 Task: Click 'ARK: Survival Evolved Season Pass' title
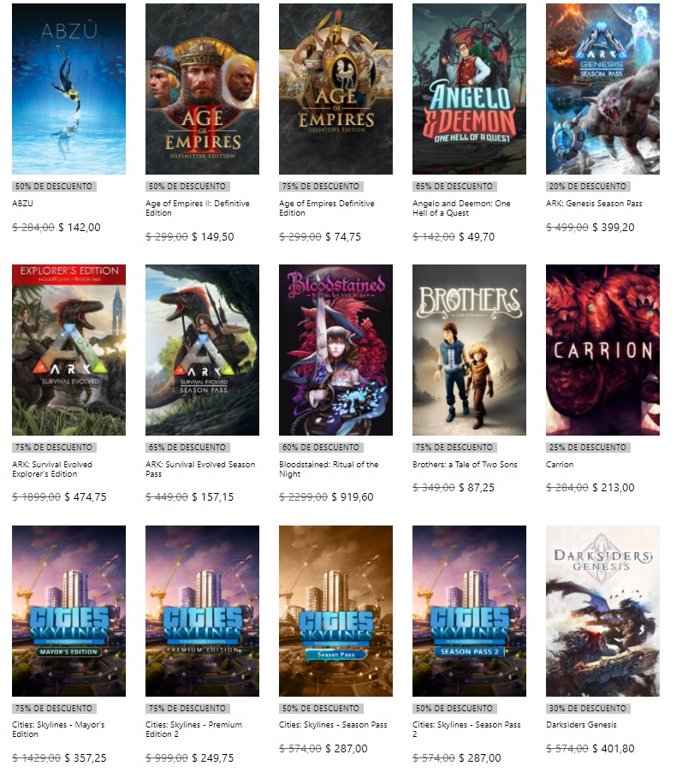pos(200,469)
